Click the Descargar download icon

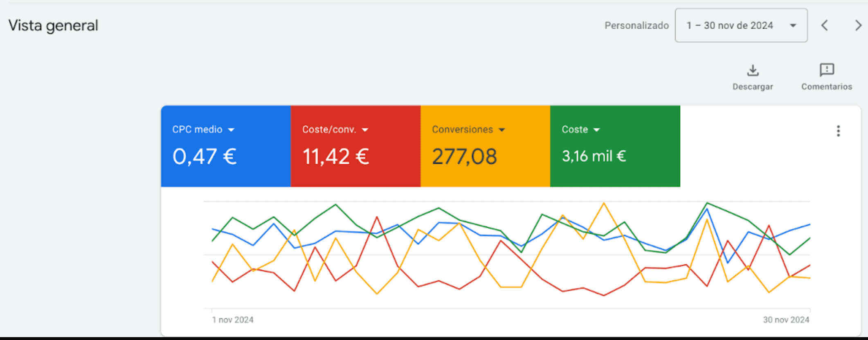coord(753,71)
